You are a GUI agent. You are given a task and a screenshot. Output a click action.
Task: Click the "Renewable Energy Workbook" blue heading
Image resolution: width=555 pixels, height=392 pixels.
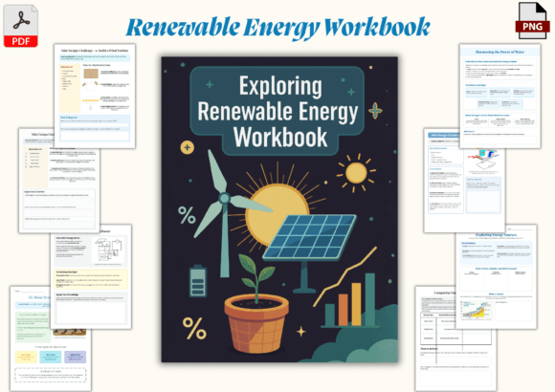(277, 28)
